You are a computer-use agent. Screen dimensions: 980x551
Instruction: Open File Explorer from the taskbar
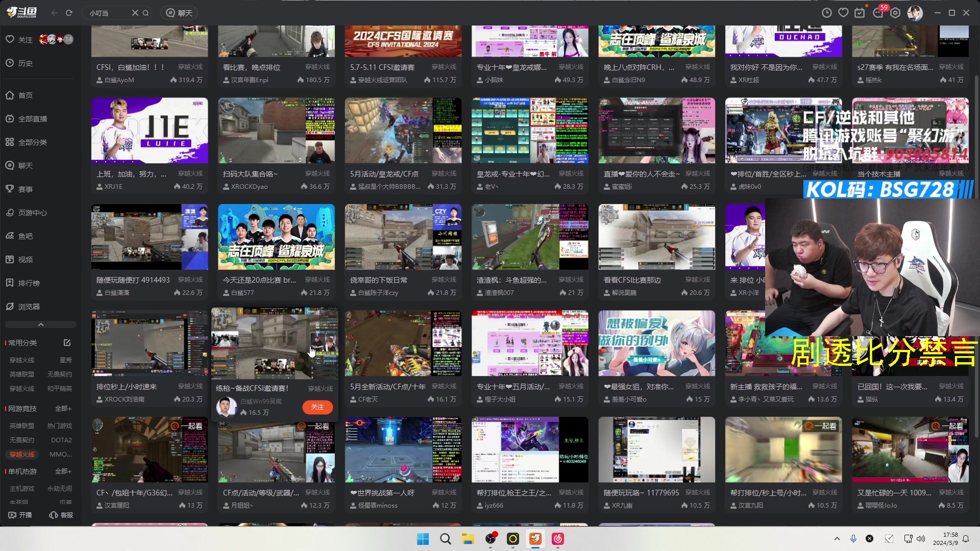pos(468,539)
